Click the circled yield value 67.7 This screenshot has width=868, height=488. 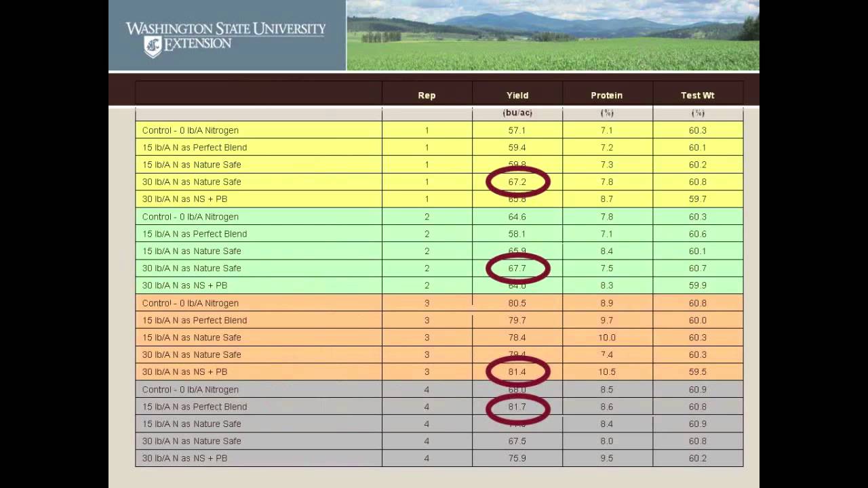click(x=517, y=268)
